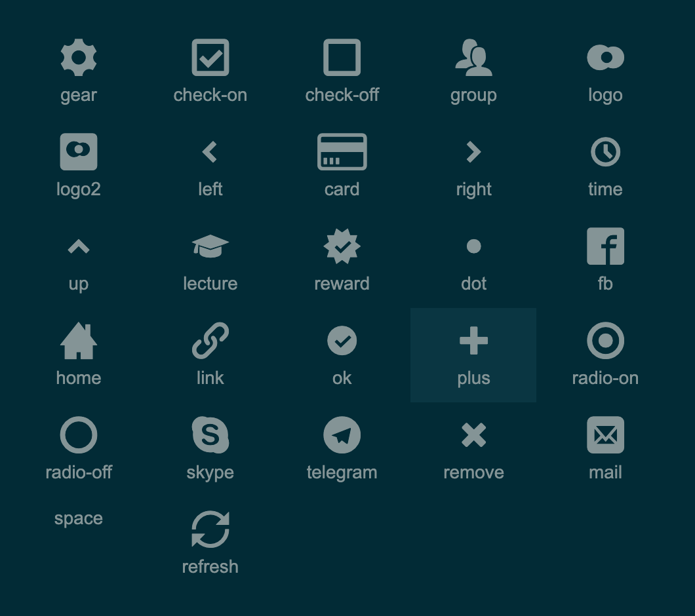Click the credit card icon
This screenshot has height=616, width=695.
[342, 152]
